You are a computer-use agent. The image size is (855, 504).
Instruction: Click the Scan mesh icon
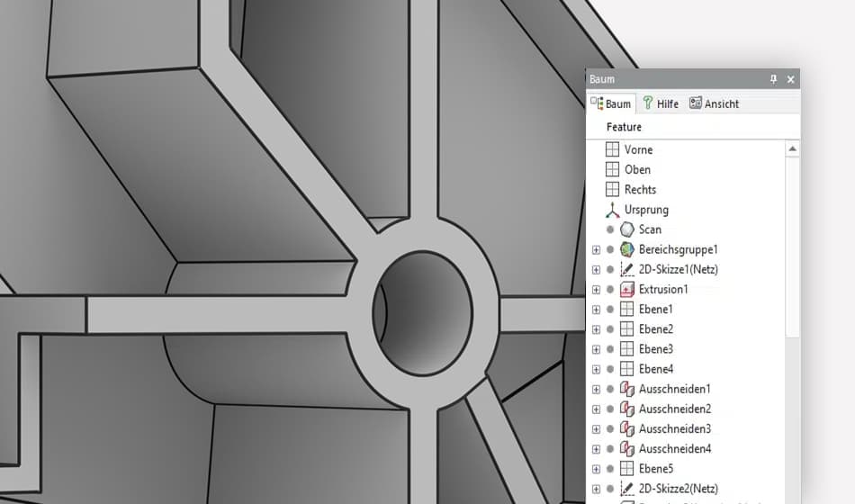coord(627,229)
